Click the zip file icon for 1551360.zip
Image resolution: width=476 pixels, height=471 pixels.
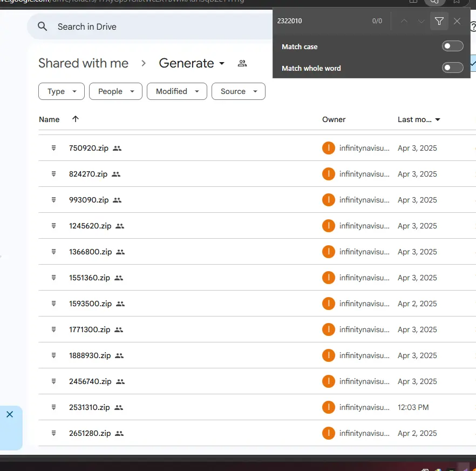54,278
